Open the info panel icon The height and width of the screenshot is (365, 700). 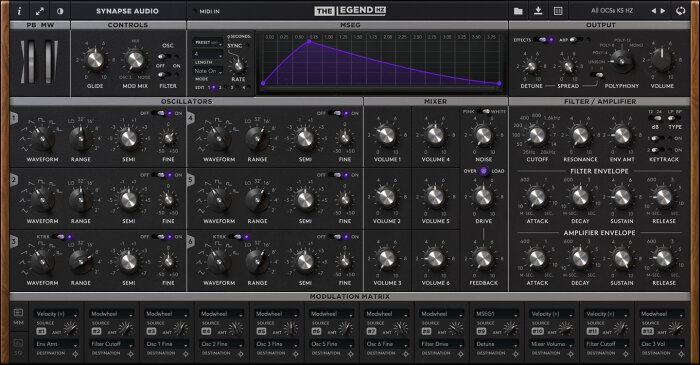[19, 11]
